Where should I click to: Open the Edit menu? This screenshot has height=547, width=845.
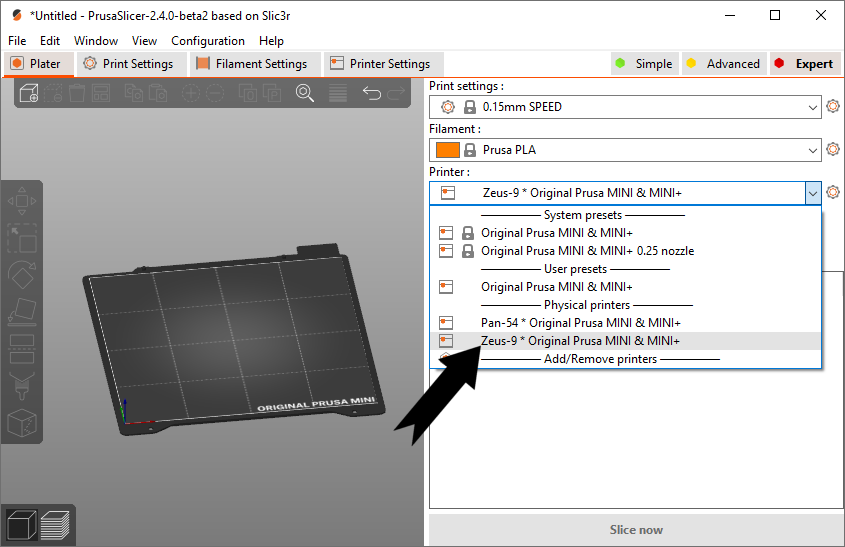pyautogui.click(x=50, y=41)
